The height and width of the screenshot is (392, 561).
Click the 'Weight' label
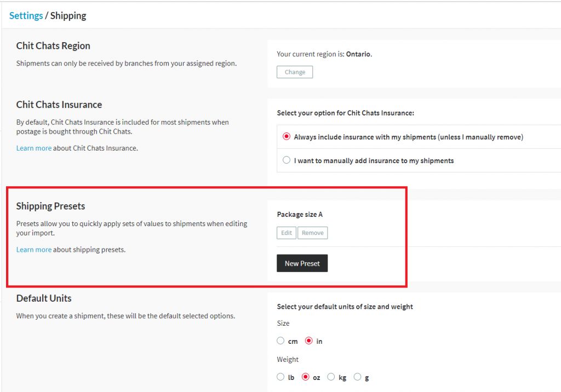288,360
